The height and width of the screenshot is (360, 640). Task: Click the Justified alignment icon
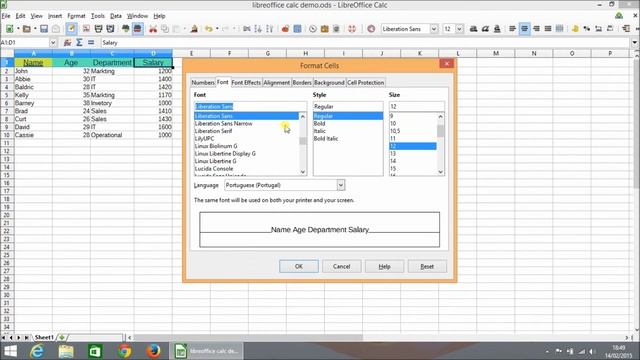[x=548, y=29]
